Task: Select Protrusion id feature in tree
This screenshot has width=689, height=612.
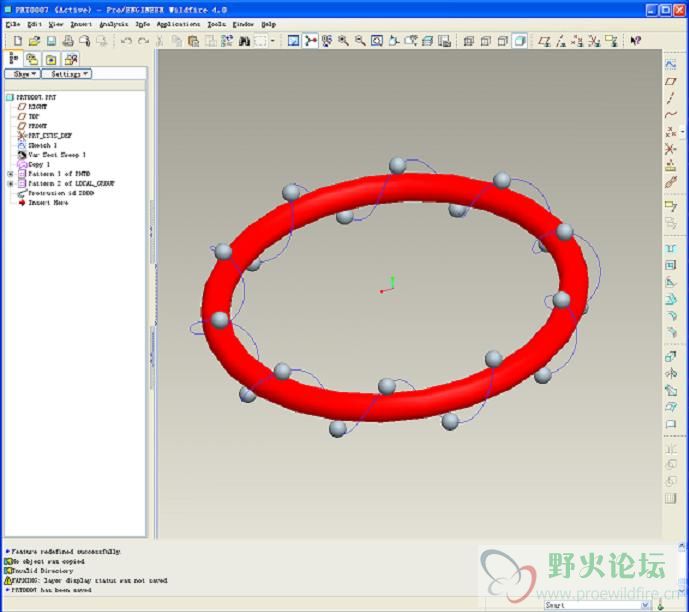Action: (56, 193)
